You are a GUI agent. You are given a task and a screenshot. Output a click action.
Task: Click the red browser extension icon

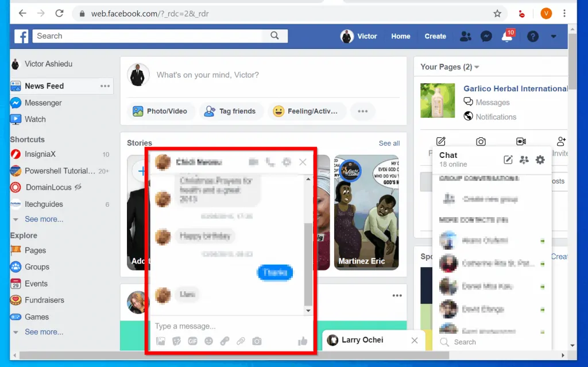[521, 14]
